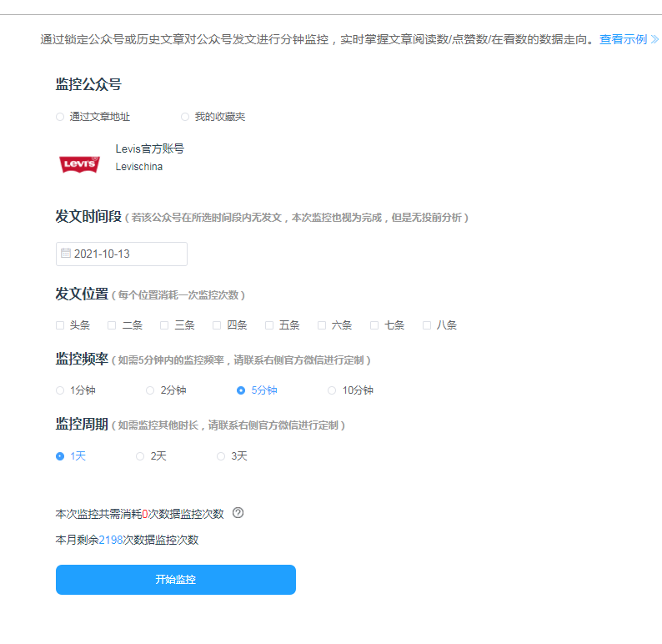Select the 通过文章地址 radio option
The width and height of the screenshot is (662, 644).
pos(60,117)
